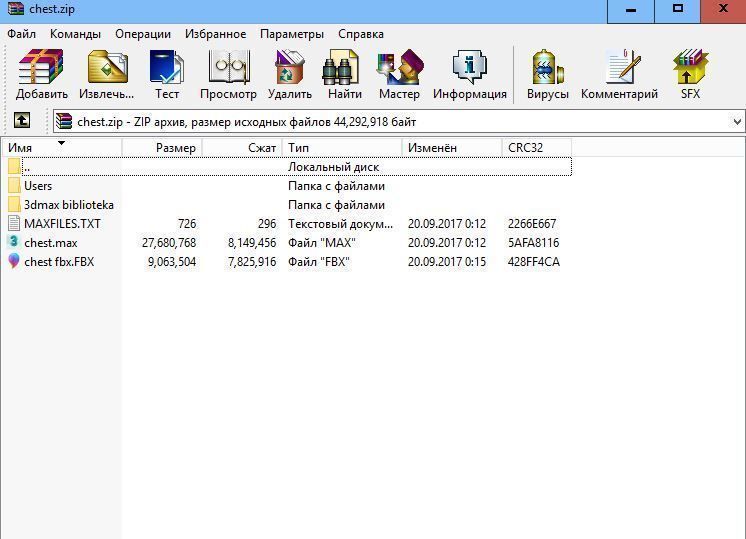Viewport: 746px width, 539px height.
Task: Click the SFX toolbar icon
Action: 690,67
